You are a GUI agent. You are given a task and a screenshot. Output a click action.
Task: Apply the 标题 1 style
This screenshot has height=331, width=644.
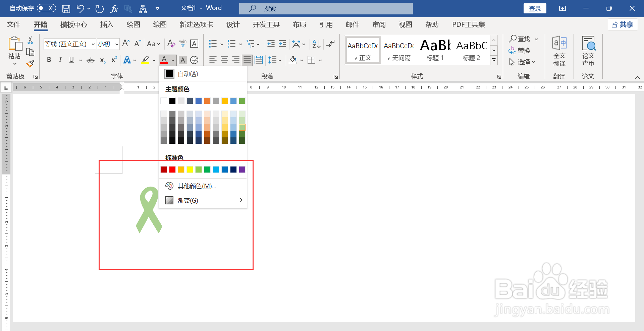point(435,50)
